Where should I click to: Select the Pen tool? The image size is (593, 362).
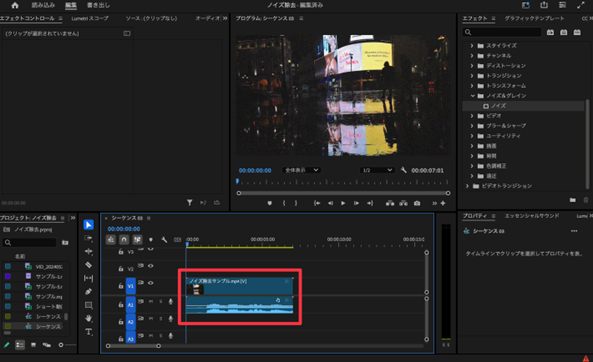88,292
